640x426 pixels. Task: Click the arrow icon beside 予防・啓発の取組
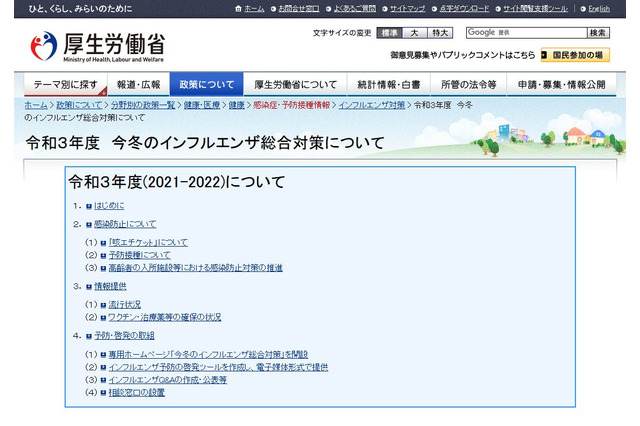[x=89, y=336]
